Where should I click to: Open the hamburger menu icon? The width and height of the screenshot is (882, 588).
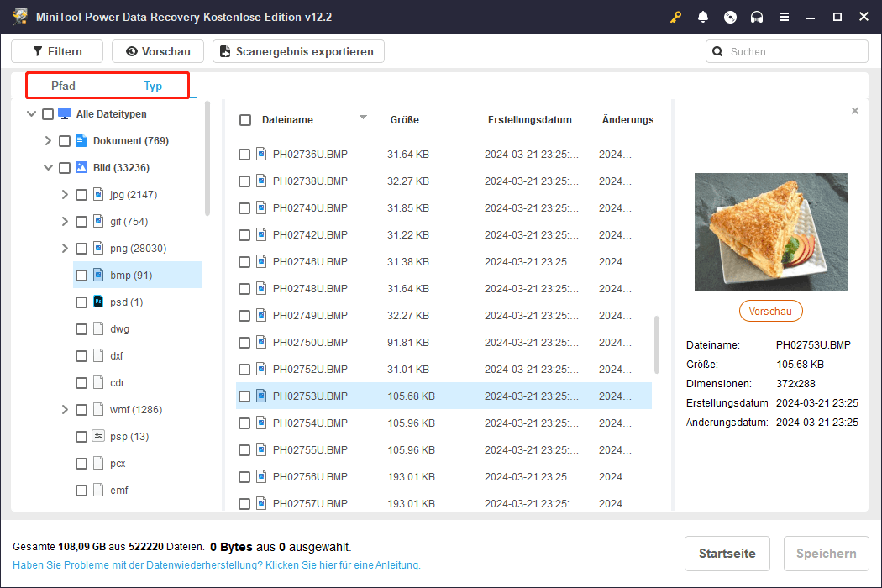point(784,17)
